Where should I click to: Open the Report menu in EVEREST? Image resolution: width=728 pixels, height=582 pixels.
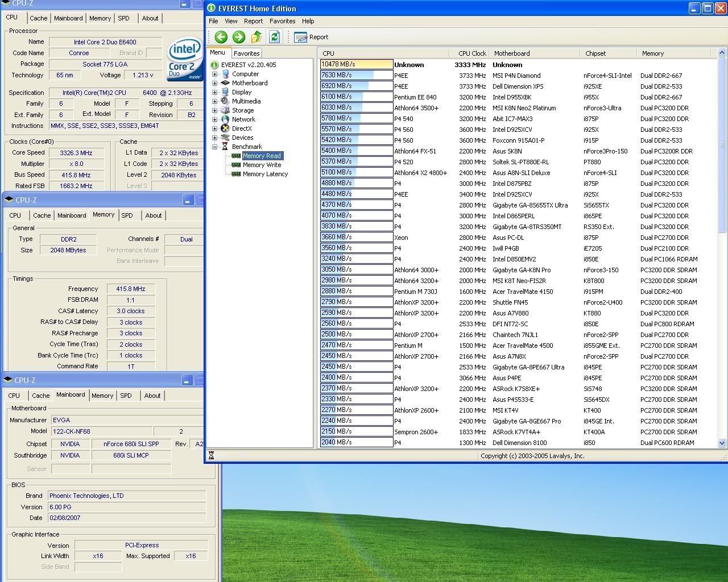tap(254, 21)
